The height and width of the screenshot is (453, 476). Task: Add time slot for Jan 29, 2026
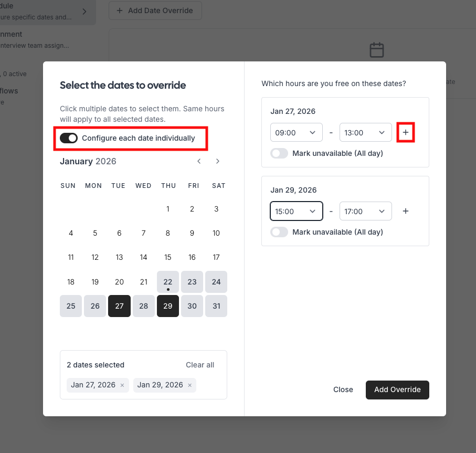tap(406, 211)
